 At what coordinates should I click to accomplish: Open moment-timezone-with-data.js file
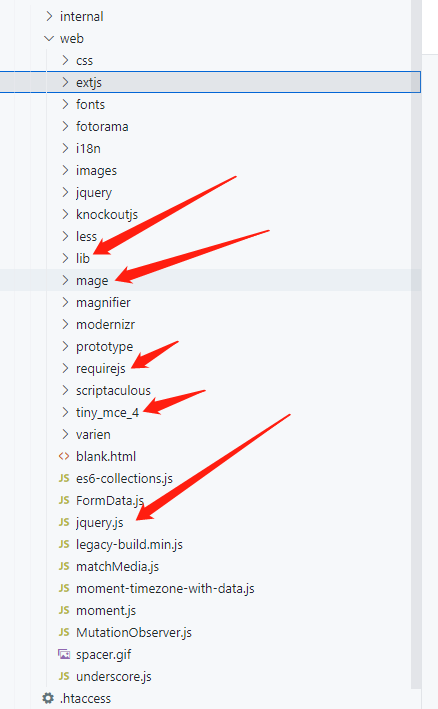pyautogui.click(x=165, y=588)
